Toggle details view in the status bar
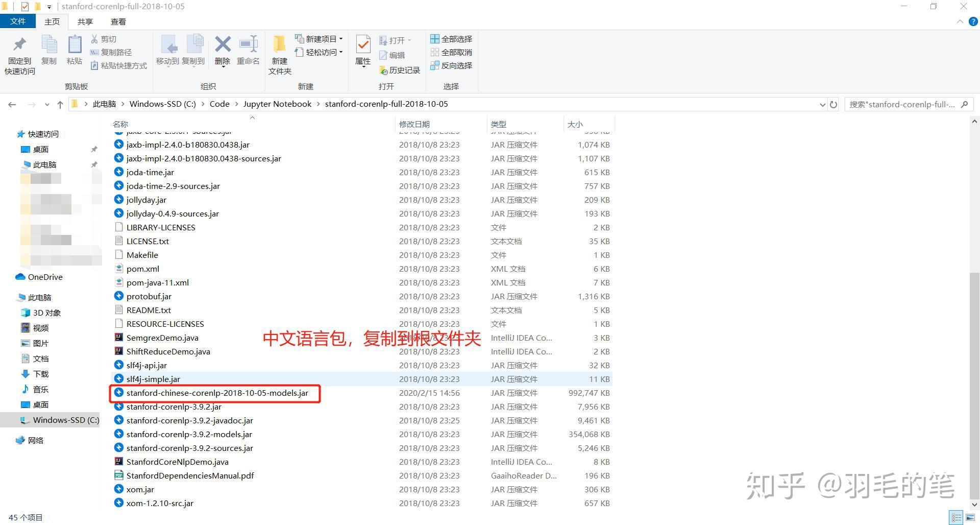Screen dimensions: 980x525 (957, 517)
